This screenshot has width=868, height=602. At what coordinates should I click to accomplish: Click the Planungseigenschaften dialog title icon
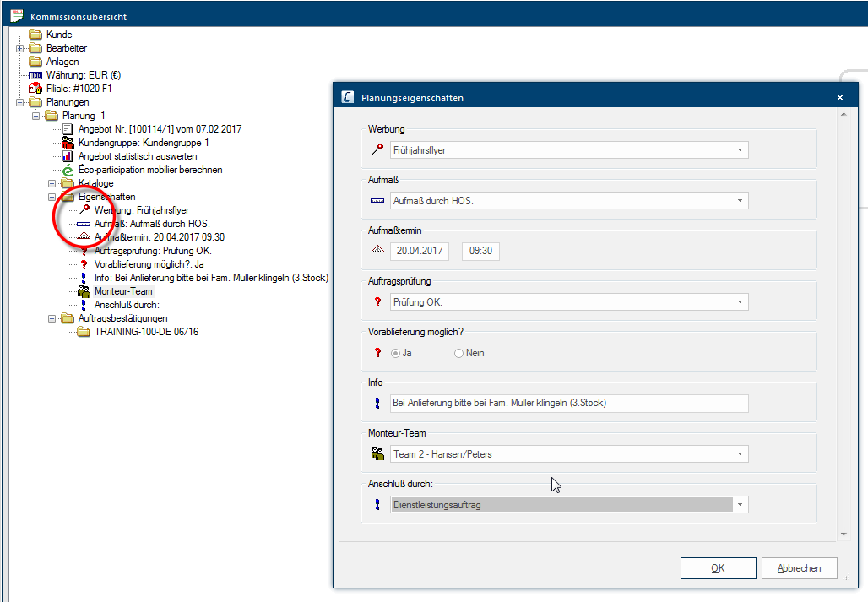(x=348, y=97)
